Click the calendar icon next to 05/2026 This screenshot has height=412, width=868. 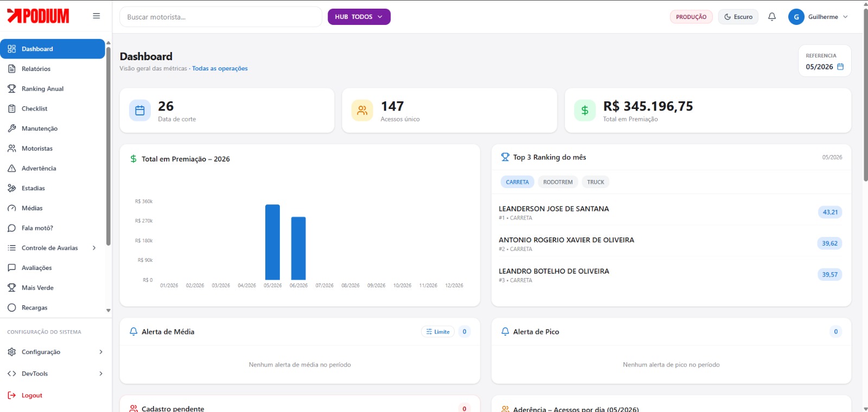pos(840,67)
